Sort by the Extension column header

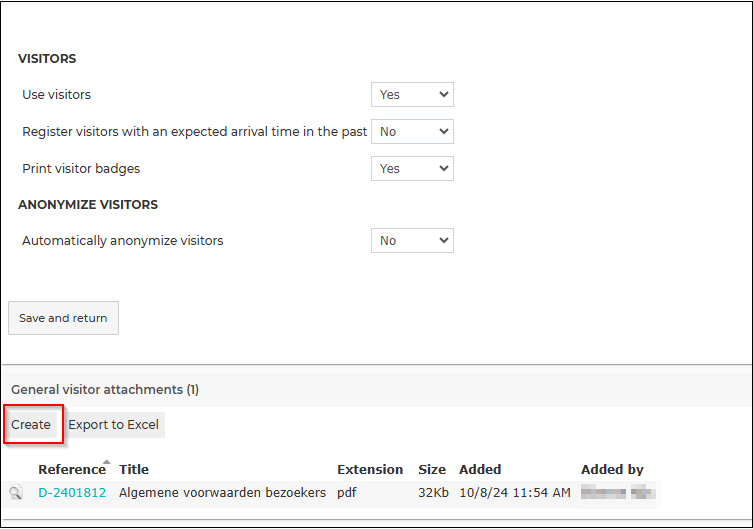click(370, 469)
